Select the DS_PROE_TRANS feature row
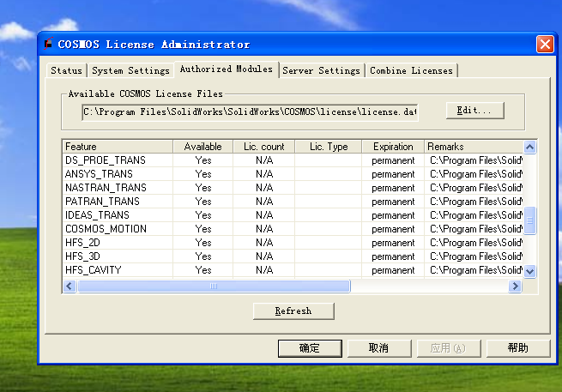The width and height of the screenshot is (562, 392). click(293, 160)
